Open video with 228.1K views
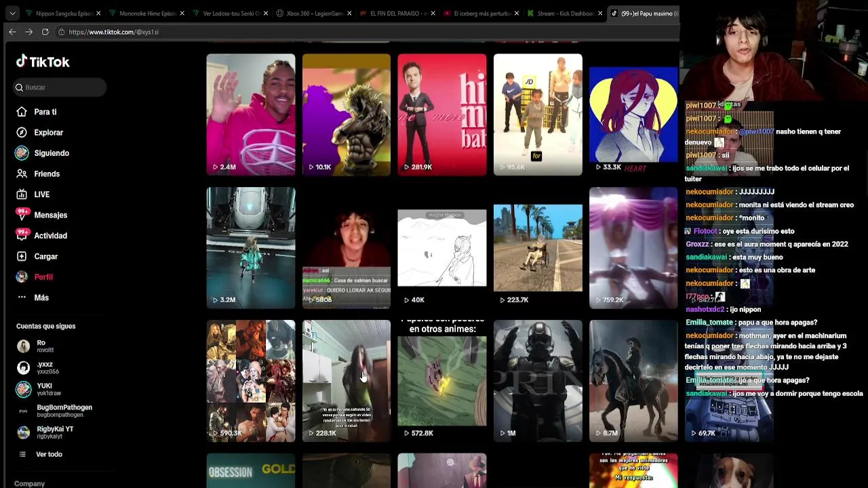This screenshot has width=868, height=488. [x=347, y=381]
